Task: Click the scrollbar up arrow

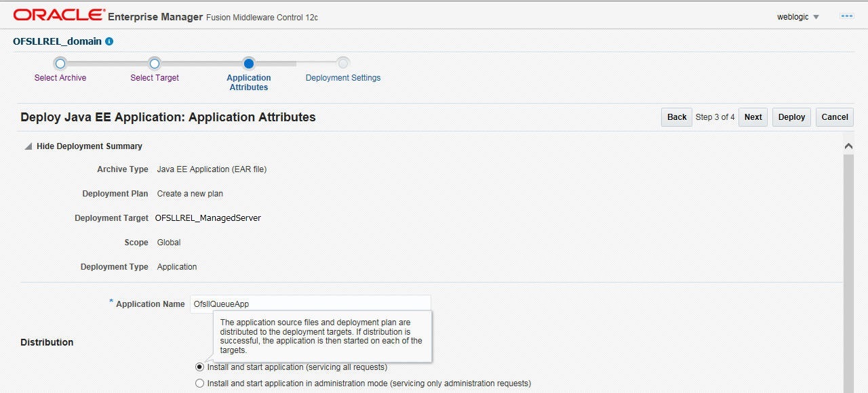Action: tap(848, 146)
